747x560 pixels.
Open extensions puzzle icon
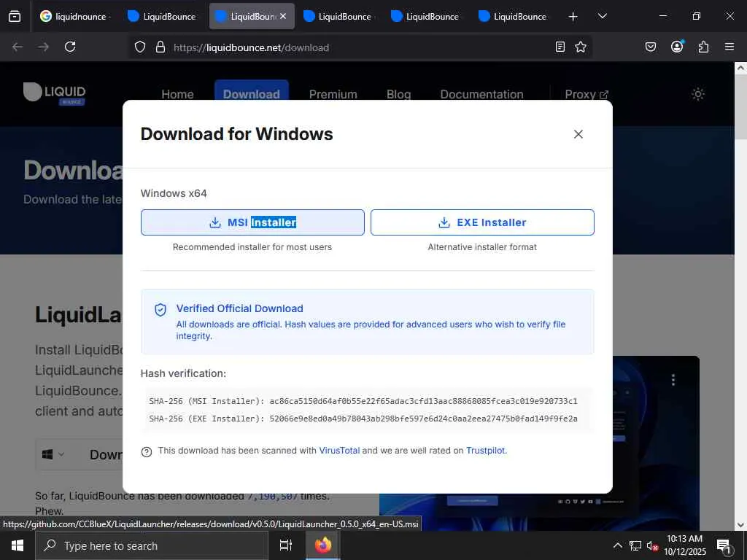point(703,47)
